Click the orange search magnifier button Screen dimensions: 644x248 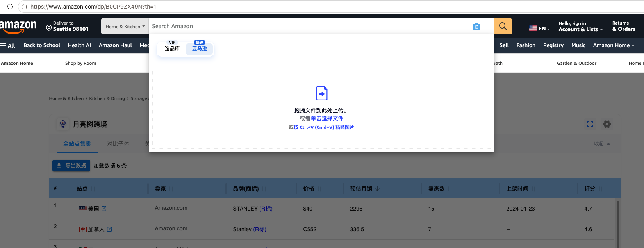[503, 26]
